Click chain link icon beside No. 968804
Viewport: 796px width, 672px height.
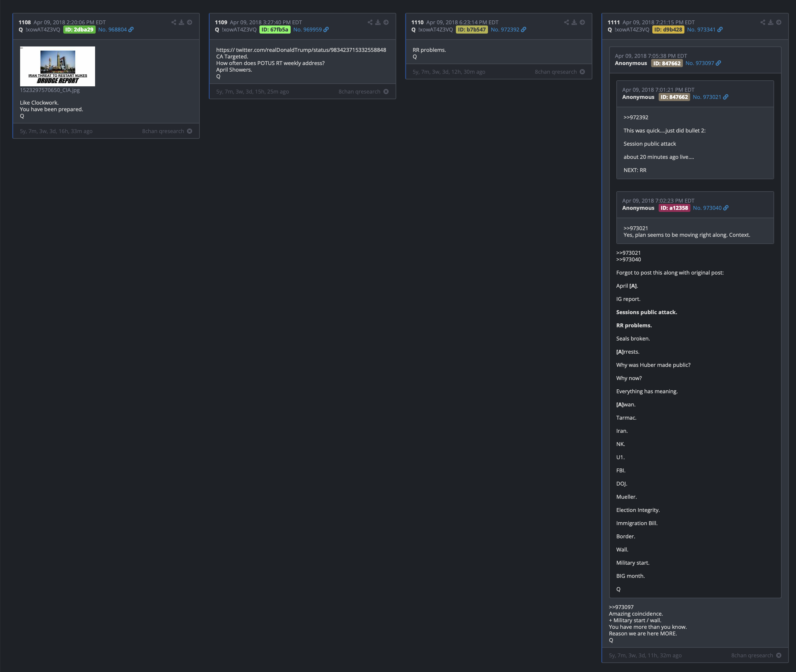click(x=131, y=30)
